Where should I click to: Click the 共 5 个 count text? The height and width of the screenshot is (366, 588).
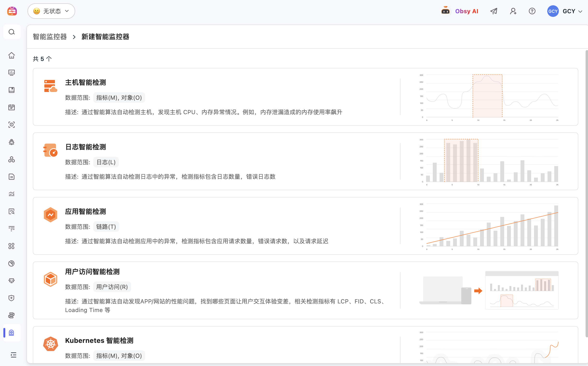click(x=42, y=59)
